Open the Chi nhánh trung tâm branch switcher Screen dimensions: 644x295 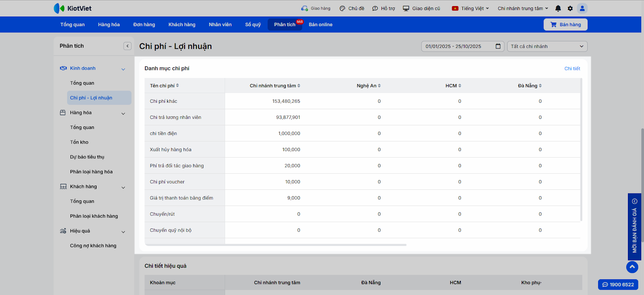pyautogui.click(x=523, y=8)
